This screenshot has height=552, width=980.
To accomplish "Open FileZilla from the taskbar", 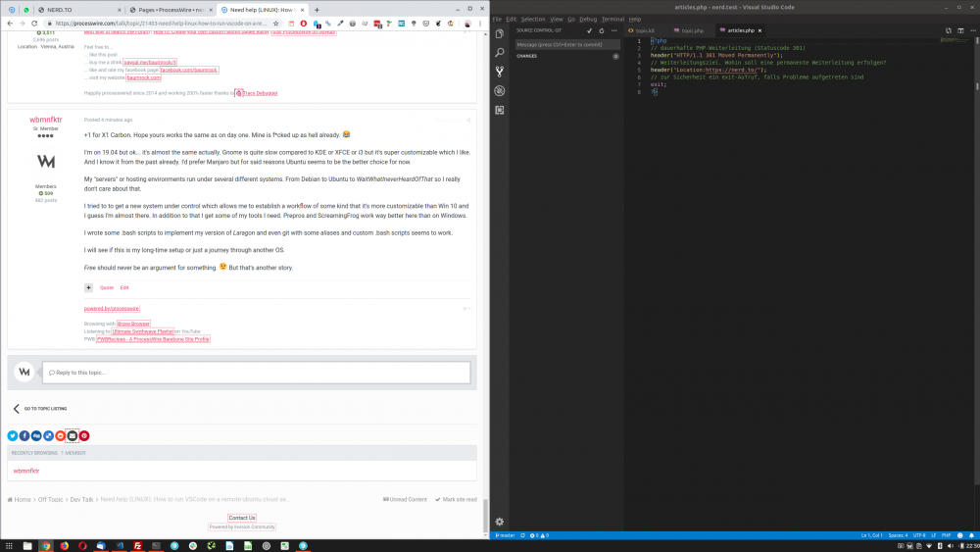I will click(137, 546).
